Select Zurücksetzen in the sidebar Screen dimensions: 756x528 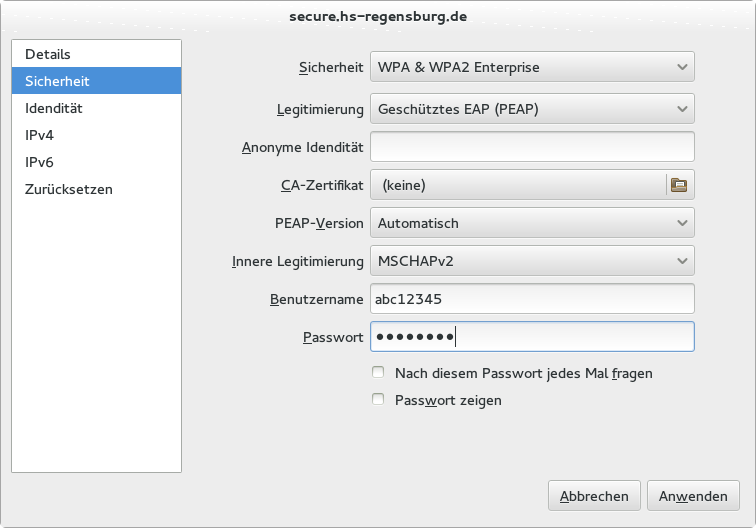[x=69, y=189]
